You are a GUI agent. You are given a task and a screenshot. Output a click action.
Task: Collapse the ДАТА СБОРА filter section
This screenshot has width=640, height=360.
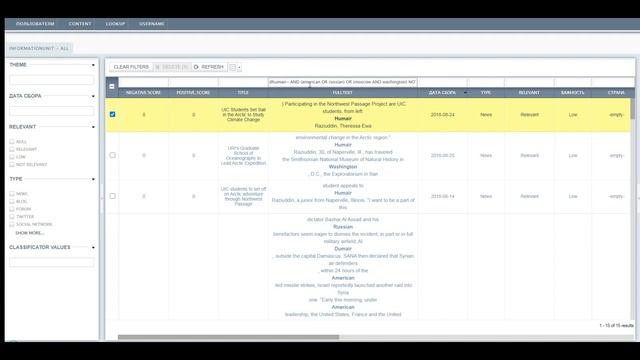pyautogui.click(x=93, y=96)
